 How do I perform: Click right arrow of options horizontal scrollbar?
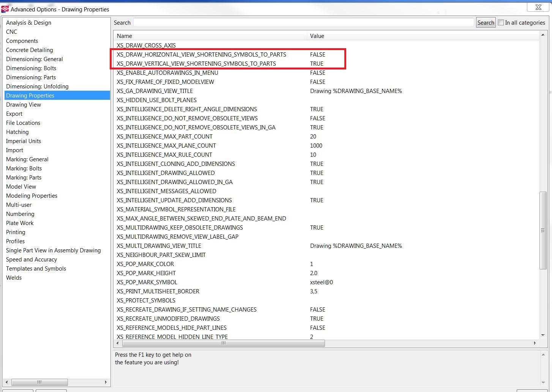click(535, 343)
